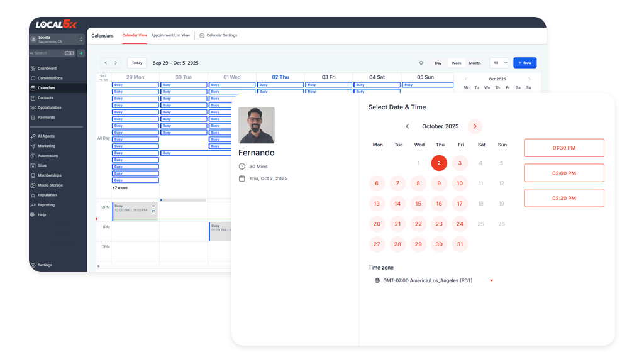The height and width of the screenshot is (362, 644).
Task: Click in the sidebar Search field
Action: 49,53
